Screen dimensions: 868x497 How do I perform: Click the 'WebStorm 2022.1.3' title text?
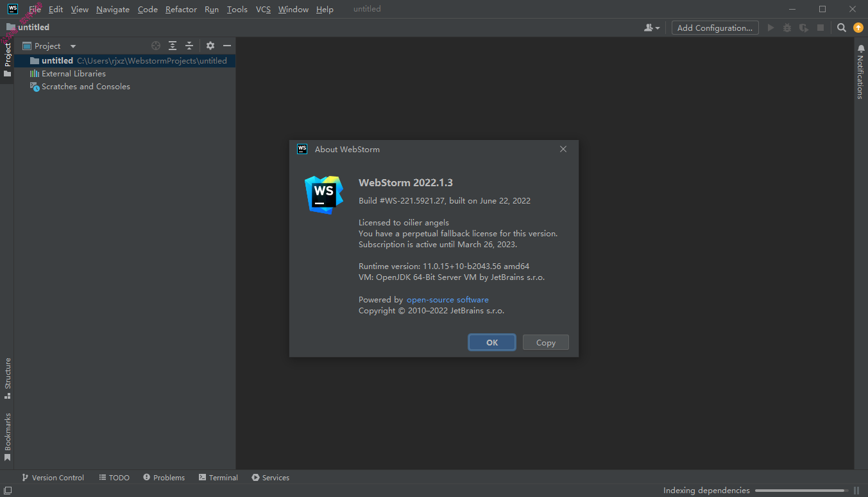[x=405, y=183]
